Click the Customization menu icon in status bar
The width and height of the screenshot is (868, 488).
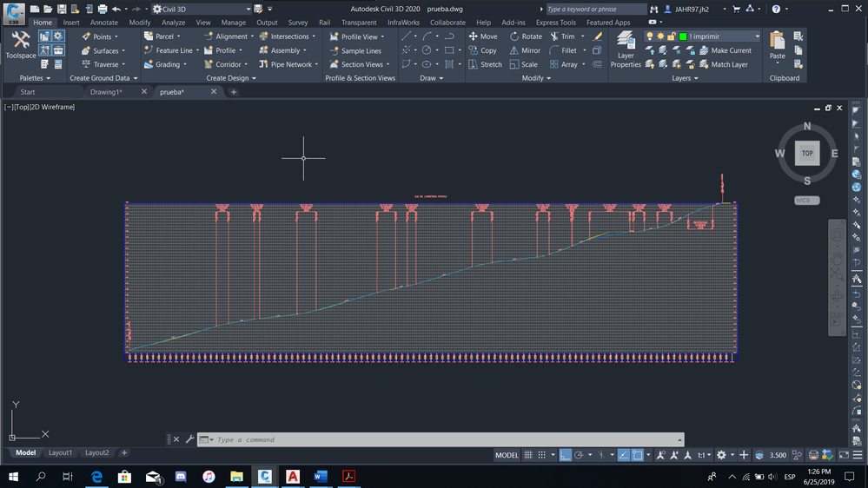click(x=858, y=455)
